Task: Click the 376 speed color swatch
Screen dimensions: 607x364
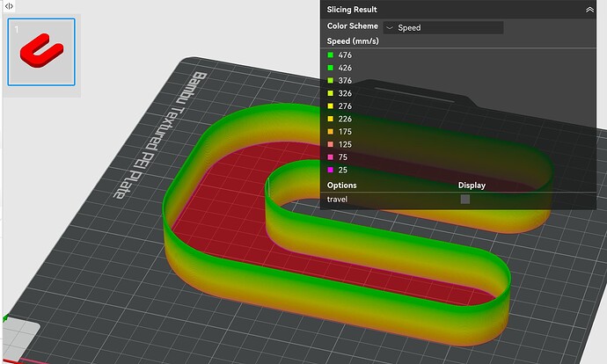Action: click(330, 81)
